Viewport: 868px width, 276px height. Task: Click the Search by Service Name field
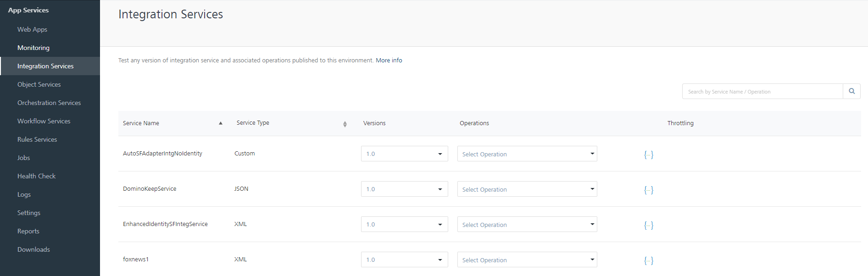pyautogui.click(x=762, y=92)
